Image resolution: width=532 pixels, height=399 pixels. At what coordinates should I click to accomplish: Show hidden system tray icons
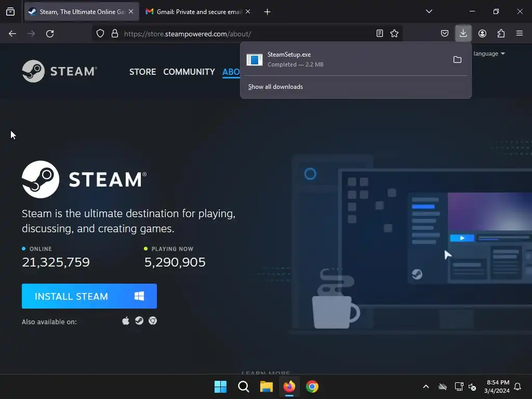pos(426,387)
